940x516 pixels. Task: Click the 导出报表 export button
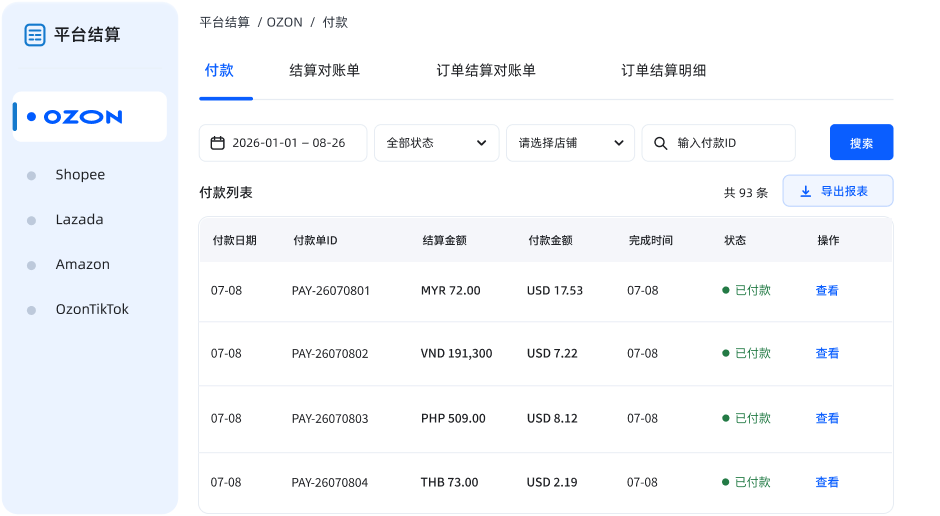pos(837,191)
